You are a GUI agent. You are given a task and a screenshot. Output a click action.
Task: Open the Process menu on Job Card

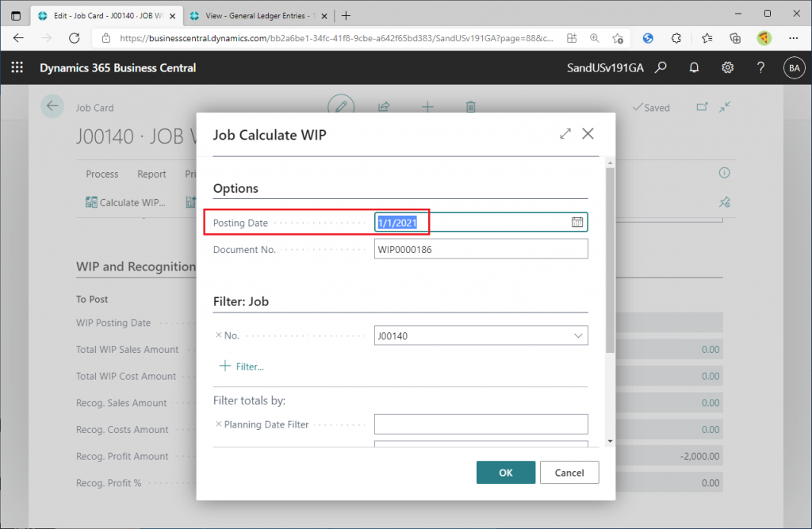click(x=102, y=174)
